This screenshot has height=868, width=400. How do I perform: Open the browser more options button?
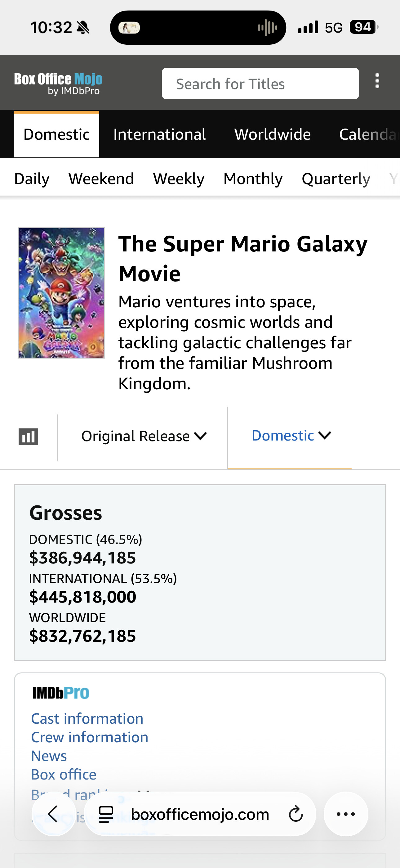(346, 814)
